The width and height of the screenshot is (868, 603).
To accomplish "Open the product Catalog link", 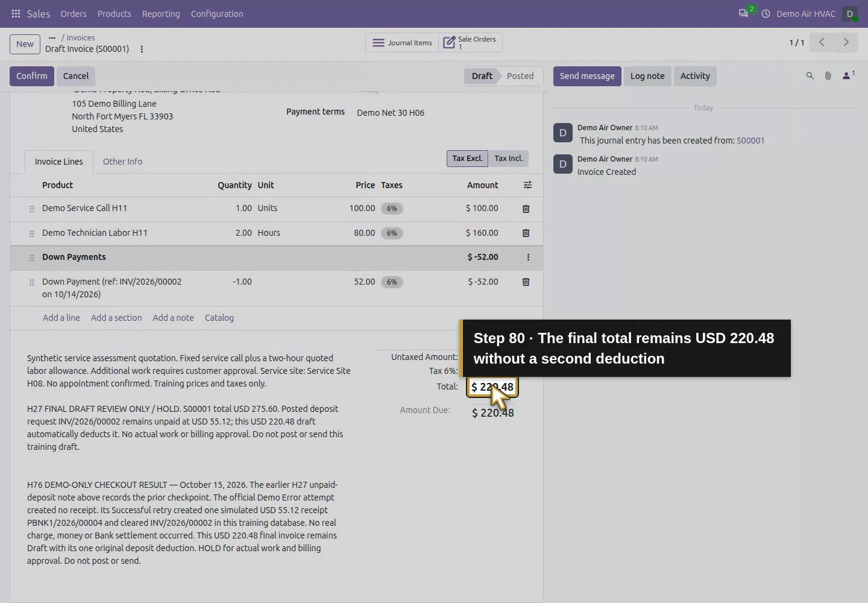I will 219,318.
